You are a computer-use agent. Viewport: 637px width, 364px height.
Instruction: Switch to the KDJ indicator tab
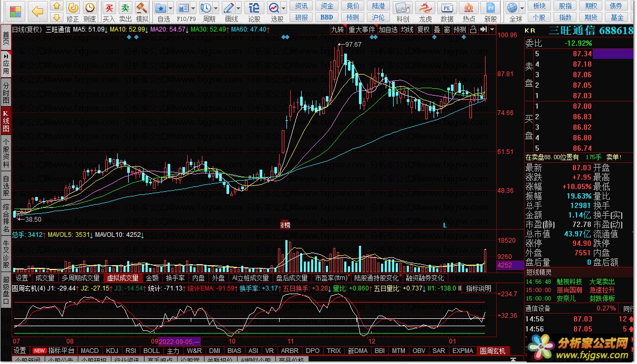point(112,350)
